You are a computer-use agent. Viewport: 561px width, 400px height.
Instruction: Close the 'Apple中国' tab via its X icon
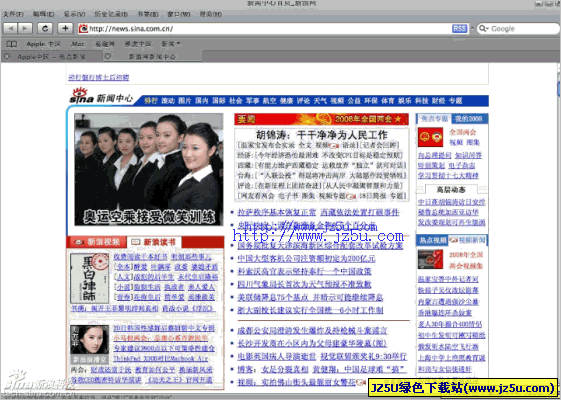pos(7,57)
